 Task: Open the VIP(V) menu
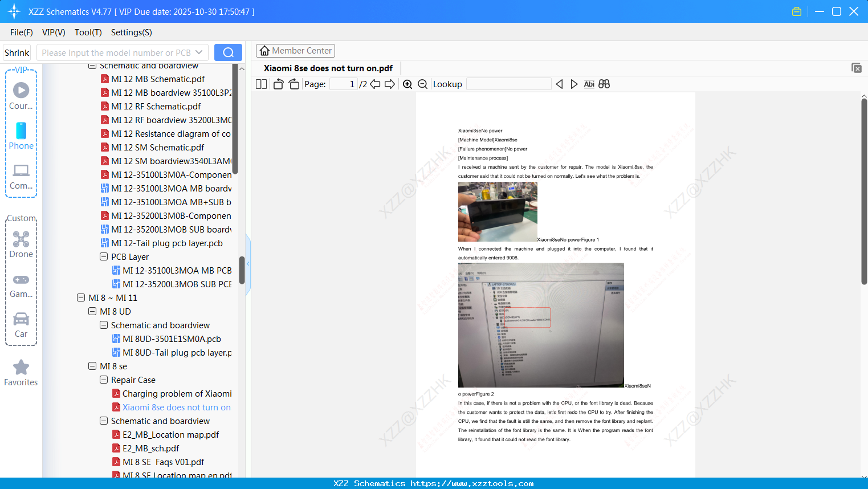[x=54, y=32]
